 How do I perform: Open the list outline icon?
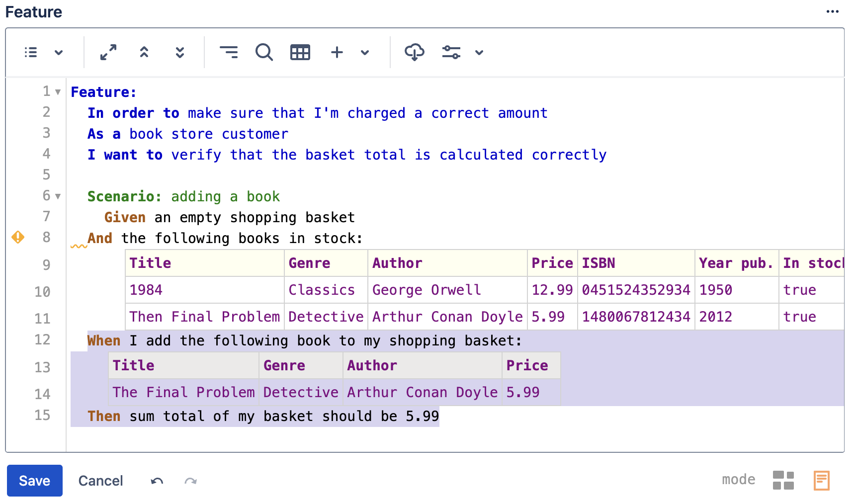click(x=31, y=52)
